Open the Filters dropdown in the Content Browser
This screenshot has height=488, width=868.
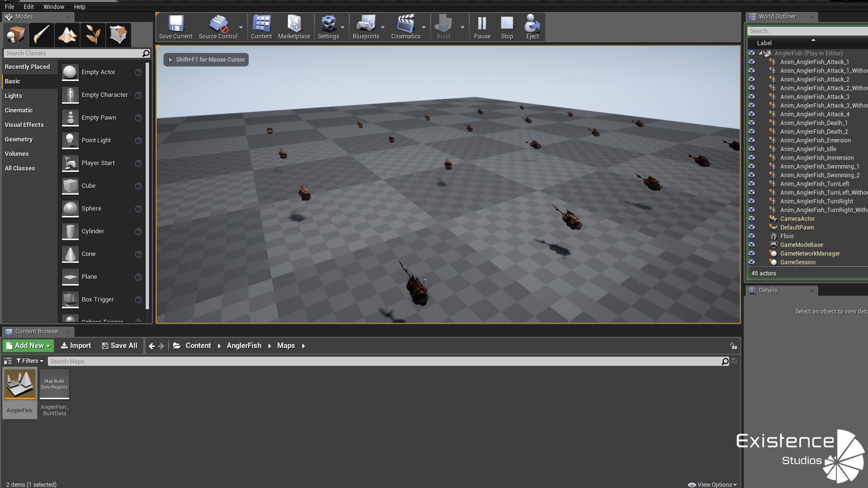point(30,361)
